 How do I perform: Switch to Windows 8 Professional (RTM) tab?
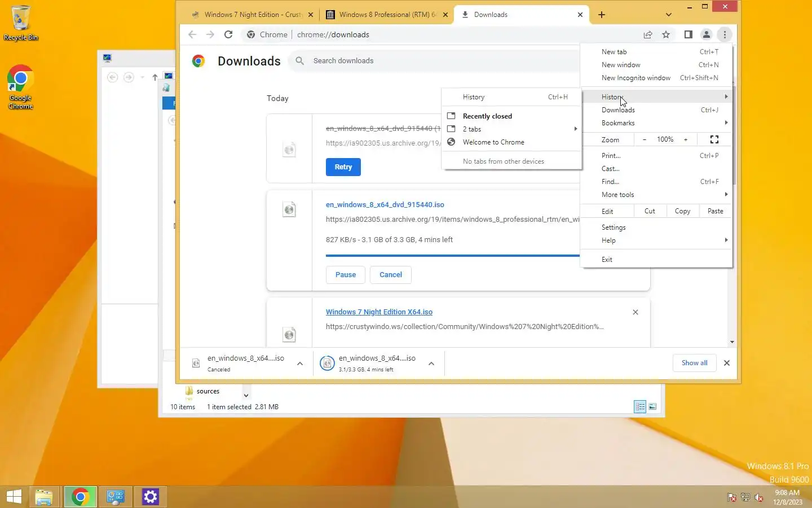click(x=386, y=15)
